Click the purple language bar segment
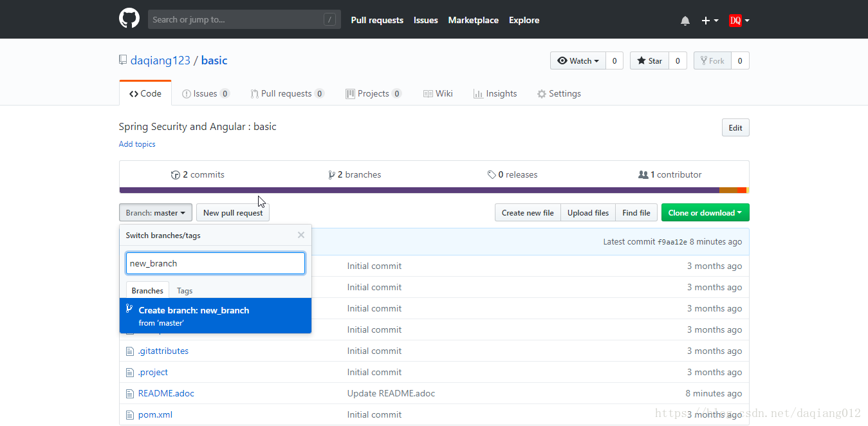Screen dimensions: 868x426 click(419, 190)
